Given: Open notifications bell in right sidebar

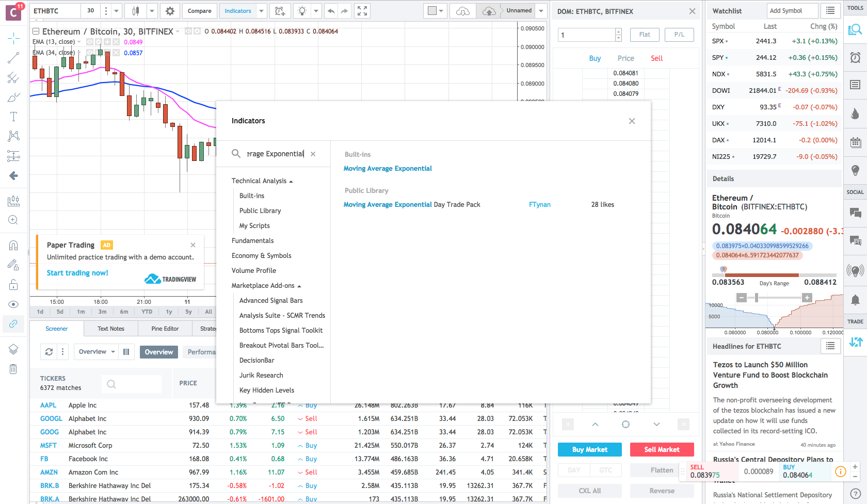Looking at the screenshot, I should tap(855, 300).
